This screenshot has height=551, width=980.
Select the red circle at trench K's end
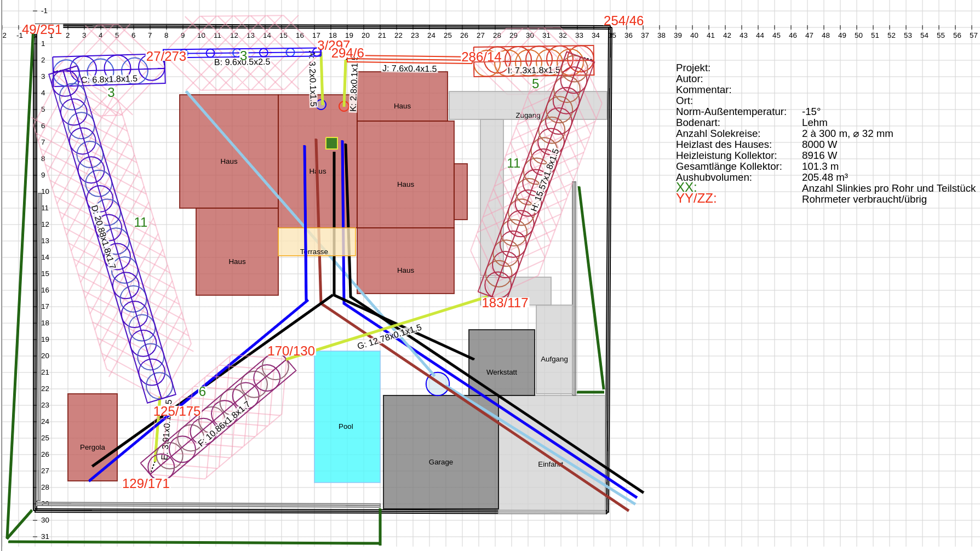click(x=343, y=106)
